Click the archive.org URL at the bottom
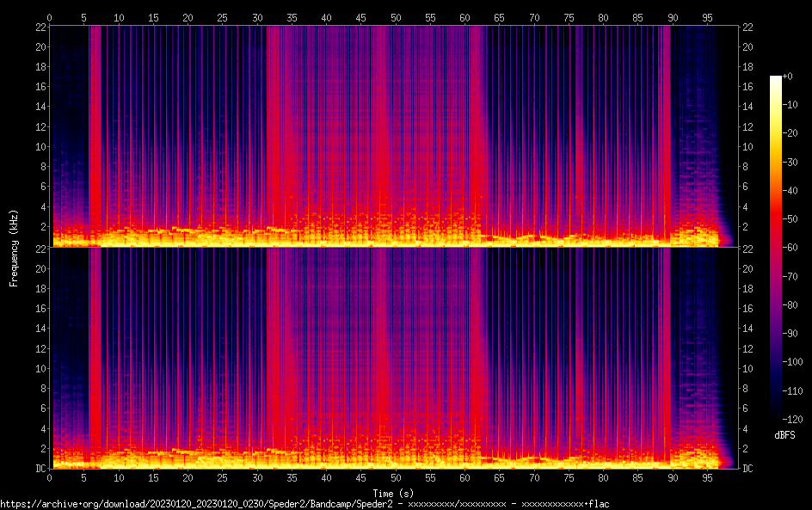 (304, 504)
